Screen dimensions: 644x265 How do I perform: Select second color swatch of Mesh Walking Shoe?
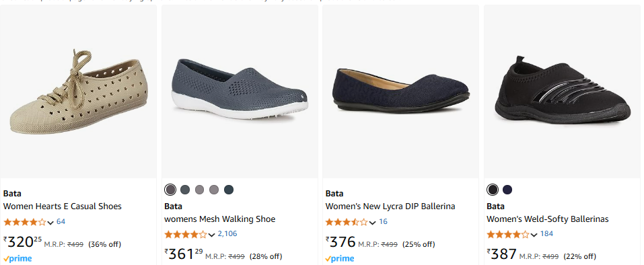point(185,190)
